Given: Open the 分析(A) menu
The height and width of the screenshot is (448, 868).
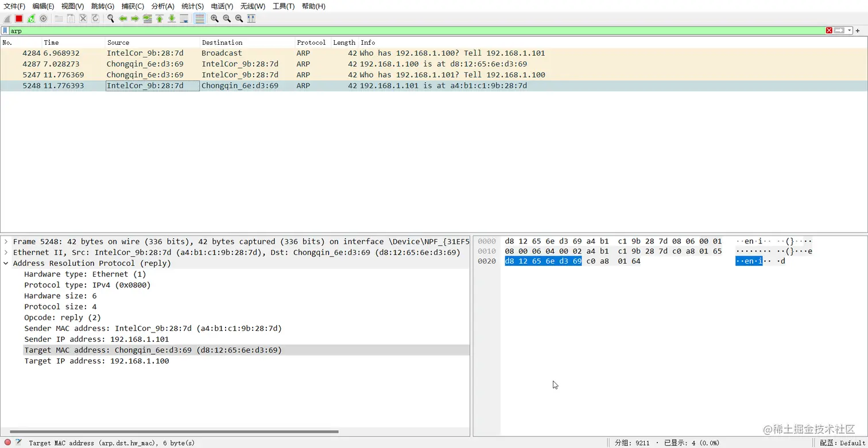Looking at the screenshot, I should coord(162,6).
